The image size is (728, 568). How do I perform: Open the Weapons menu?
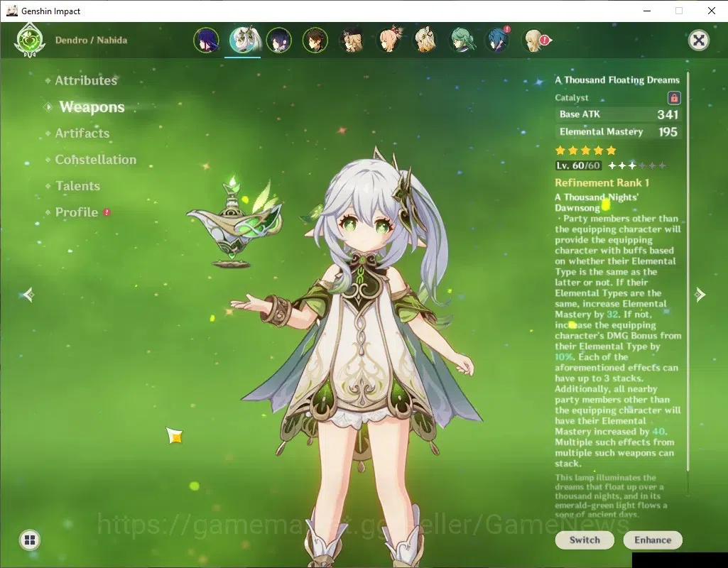(x=92, y=106)
